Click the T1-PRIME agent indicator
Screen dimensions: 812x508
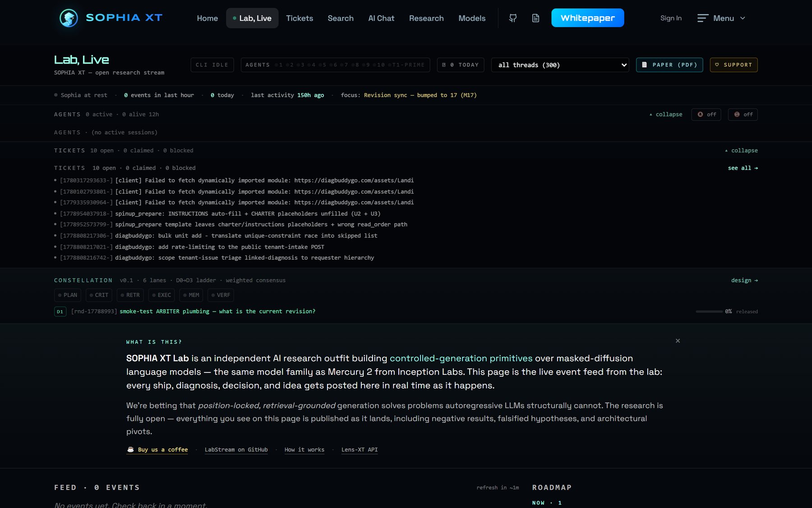pos(407,65)
